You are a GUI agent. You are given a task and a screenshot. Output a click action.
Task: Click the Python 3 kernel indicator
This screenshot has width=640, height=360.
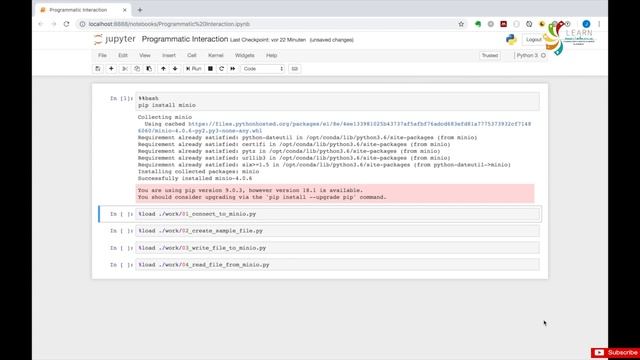pyautogui.click(x=531, y=55)
